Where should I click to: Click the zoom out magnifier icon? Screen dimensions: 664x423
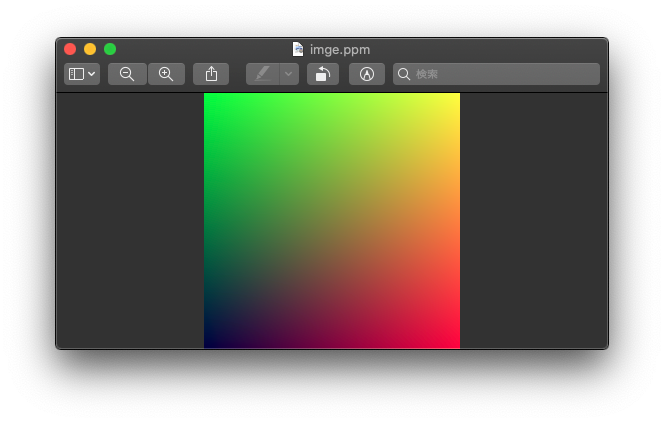(127, 74)
